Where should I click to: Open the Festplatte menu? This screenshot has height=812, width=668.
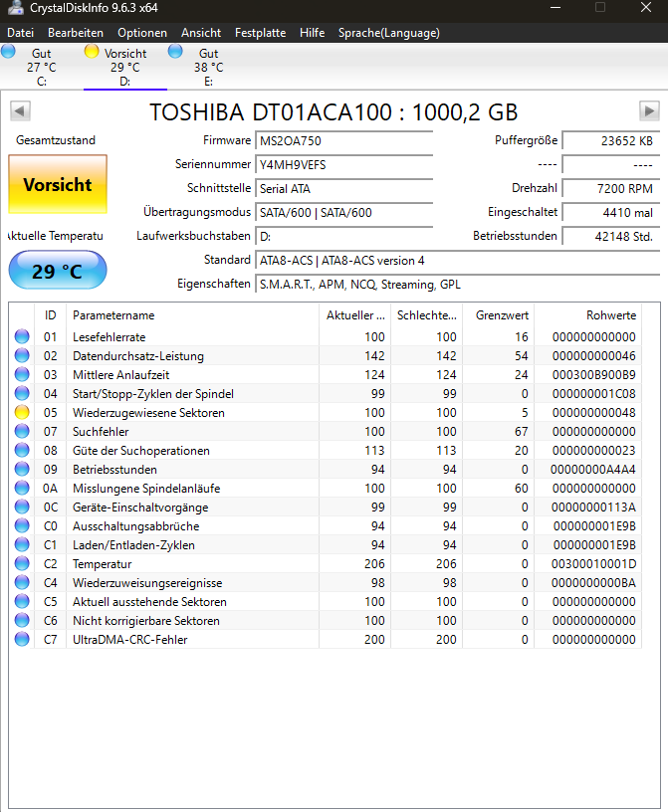[260, 33]
